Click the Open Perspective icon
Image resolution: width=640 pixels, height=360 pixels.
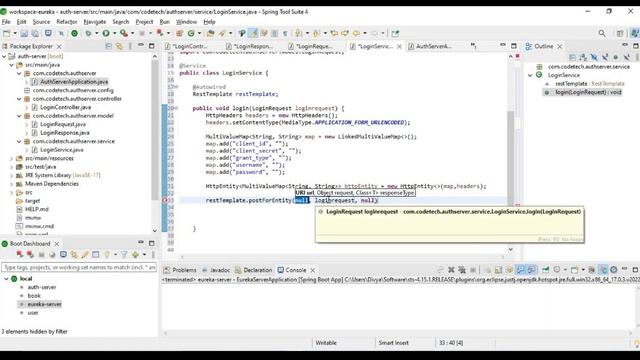620,33
